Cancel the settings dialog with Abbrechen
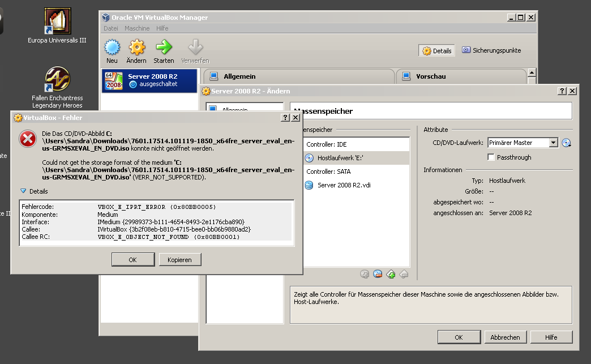This screenshot has height=364, width=591. click(x=505, y=337)
